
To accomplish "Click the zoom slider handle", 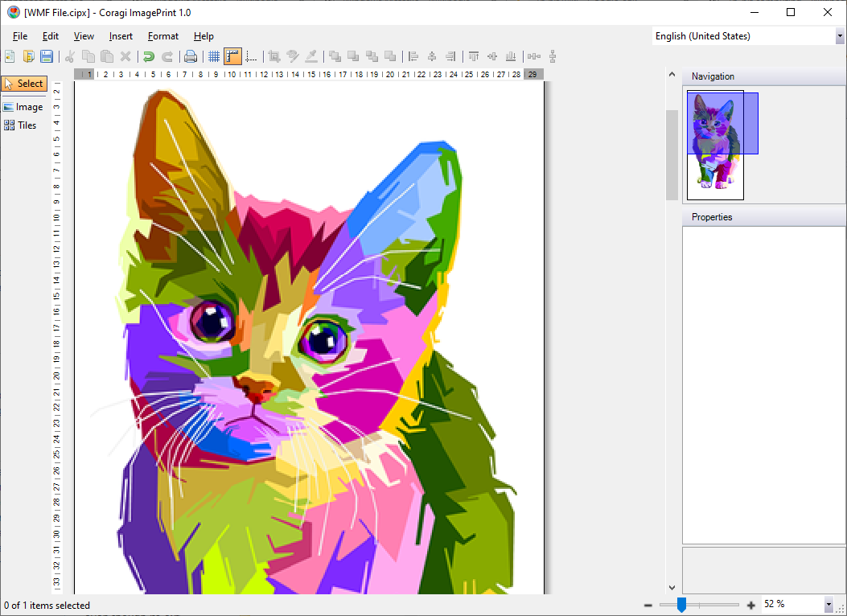I will [682, 605].
